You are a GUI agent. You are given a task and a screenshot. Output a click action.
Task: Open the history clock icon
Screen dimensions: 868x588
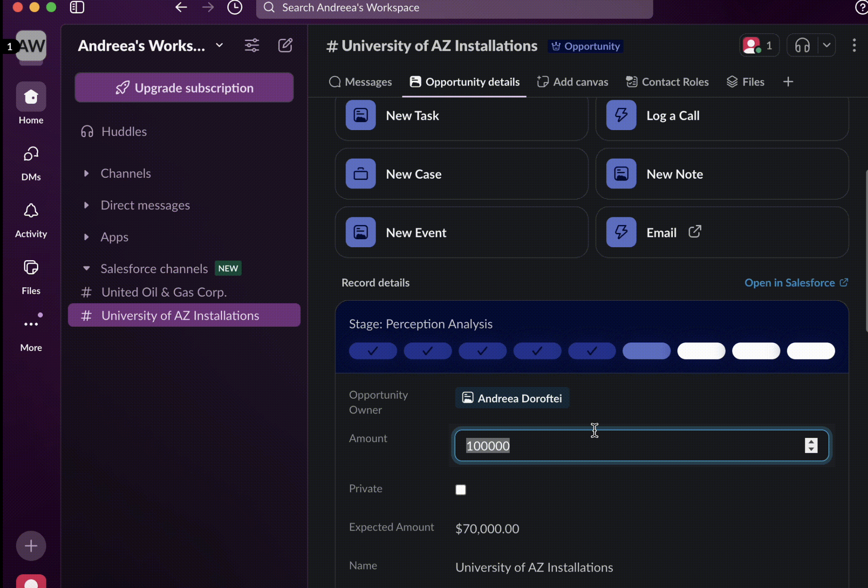click(235, 7)
